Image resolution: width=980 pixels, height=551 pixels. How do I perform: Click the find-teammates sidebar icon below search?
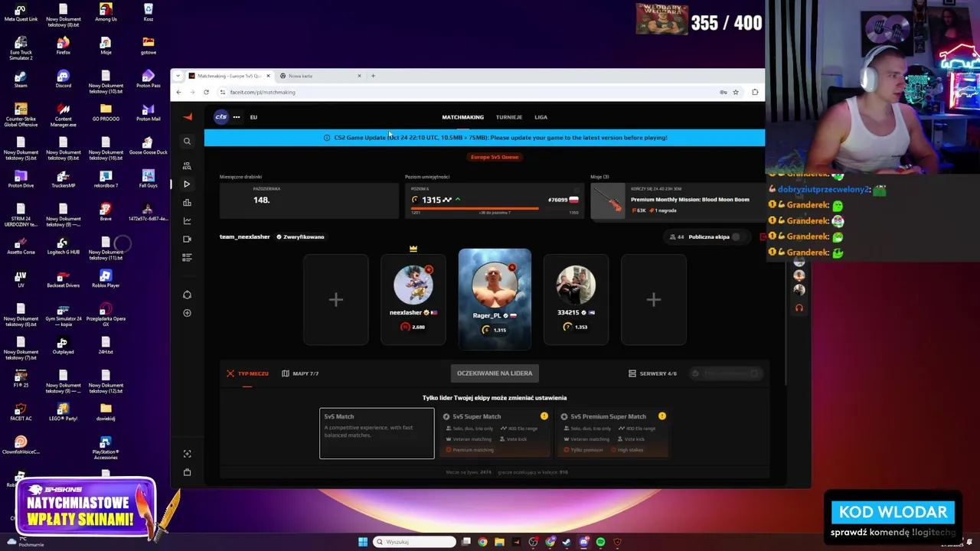coord(187,165)
